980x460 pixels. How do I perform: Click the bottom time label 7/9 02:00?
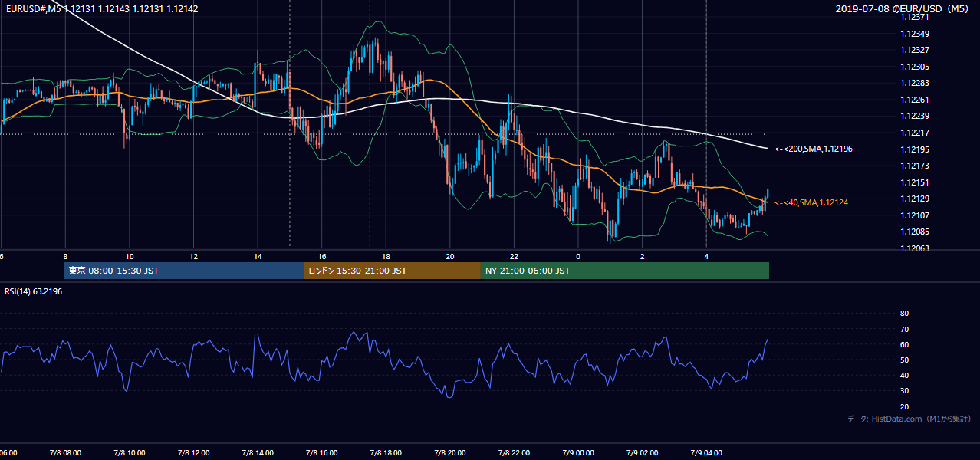(x=643, y=453)
